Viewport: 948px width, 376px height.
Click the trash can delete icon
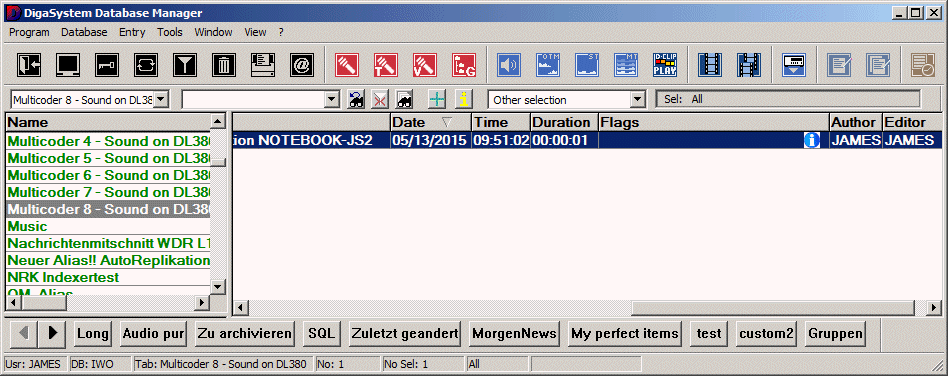(224, 65)
